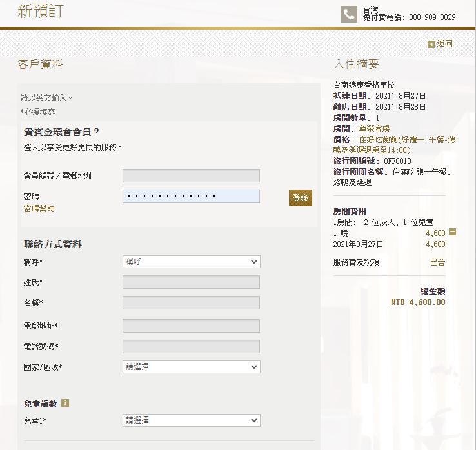
Task: Click the toll-free number 080 909 8029
Action: (432, 17)
